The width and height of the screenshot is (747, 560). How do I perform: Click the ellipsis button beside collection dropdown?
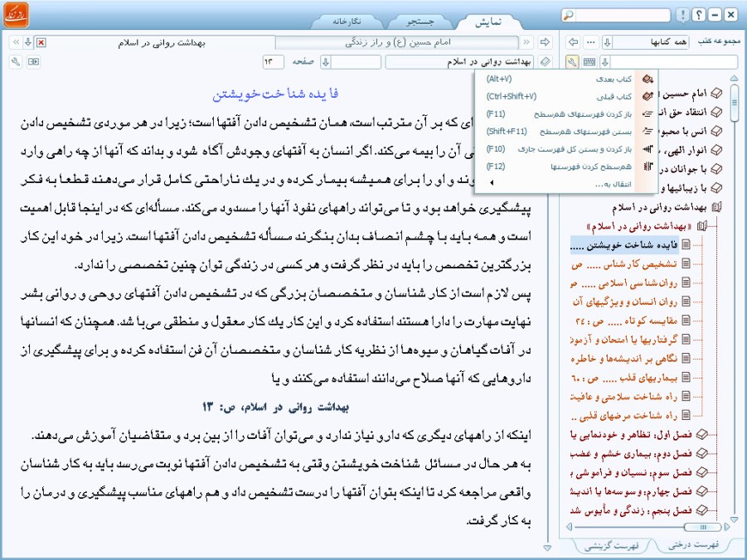click(x=591, y=42)
